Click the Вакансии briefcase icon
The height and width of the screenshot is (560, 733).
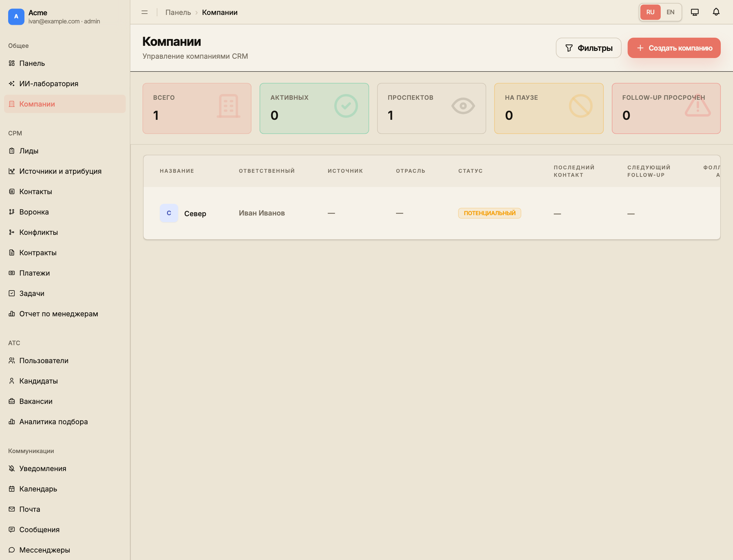pos(12,401)
